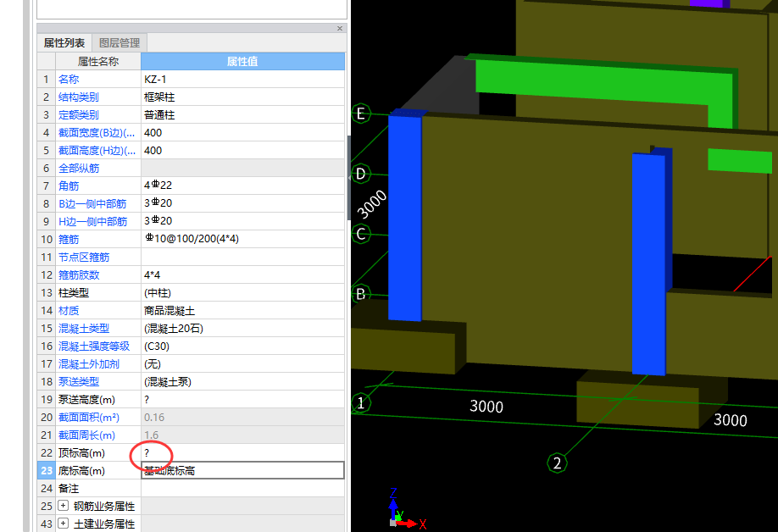This screenshot has width=778, height=532.
Task: Select the 混凝土类型 value (混凝土20石)
Action: coord(242,328)
